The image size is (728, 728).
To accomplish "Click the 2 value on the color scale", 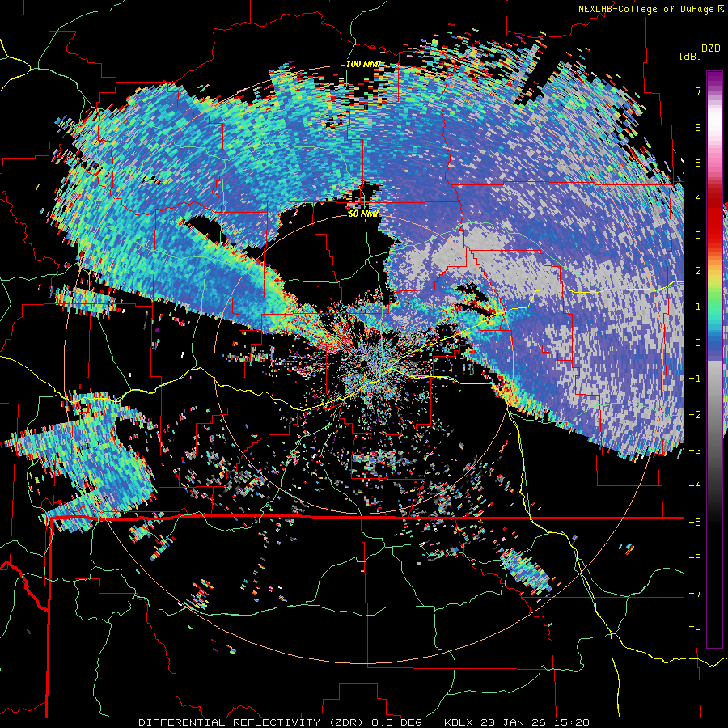I will [x=698, y=271].
